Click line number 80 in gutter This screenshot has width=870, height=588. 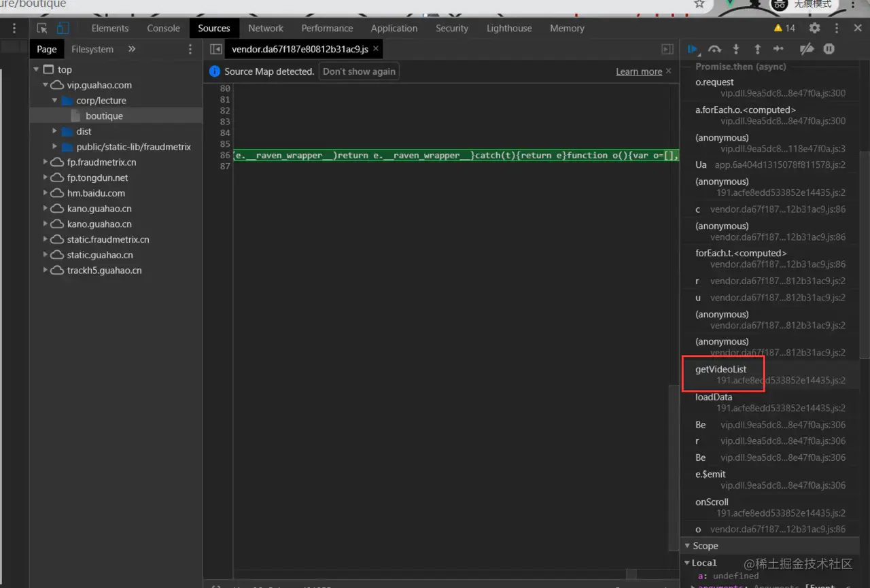[x=225, y=88]
